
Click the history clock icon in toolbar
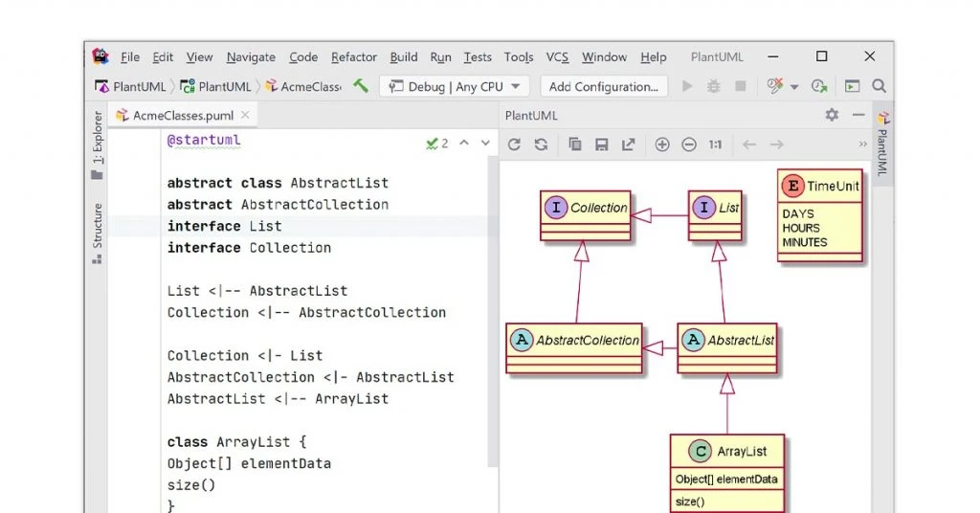(x=819, y=86)
